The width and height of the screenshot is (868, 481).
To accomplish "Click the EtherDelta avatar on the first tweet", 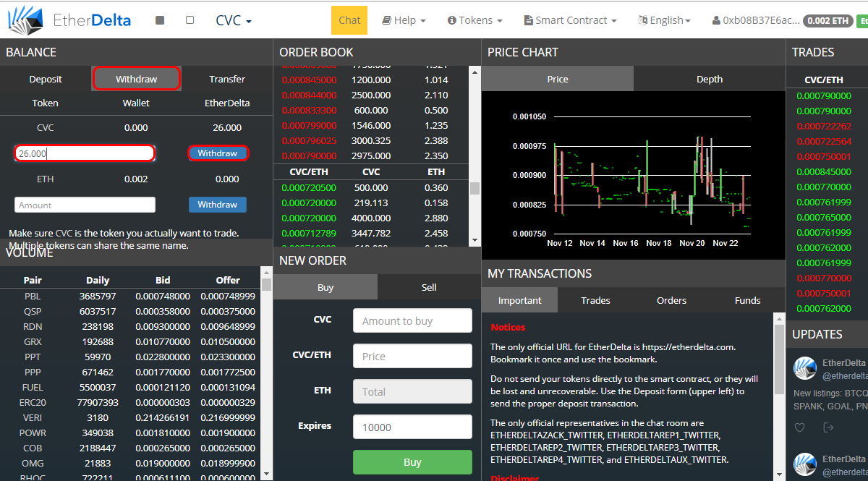I will [805, 368].
